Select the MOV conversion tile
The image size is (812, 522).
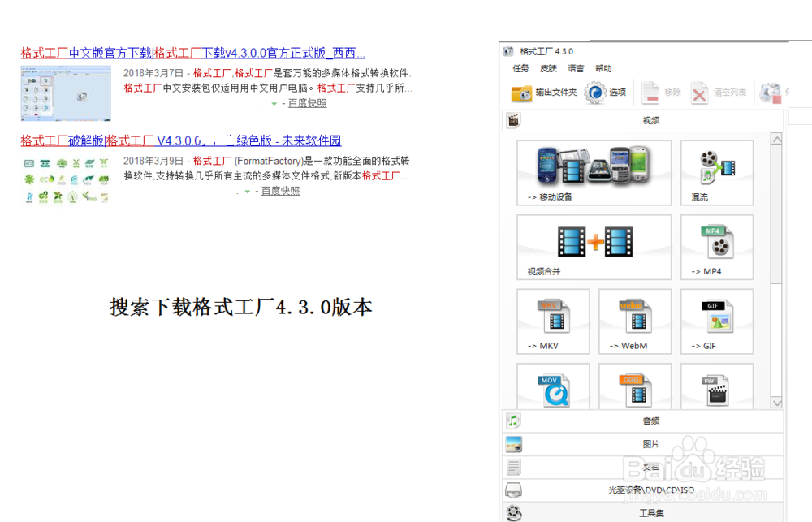(x=553, y=386)
